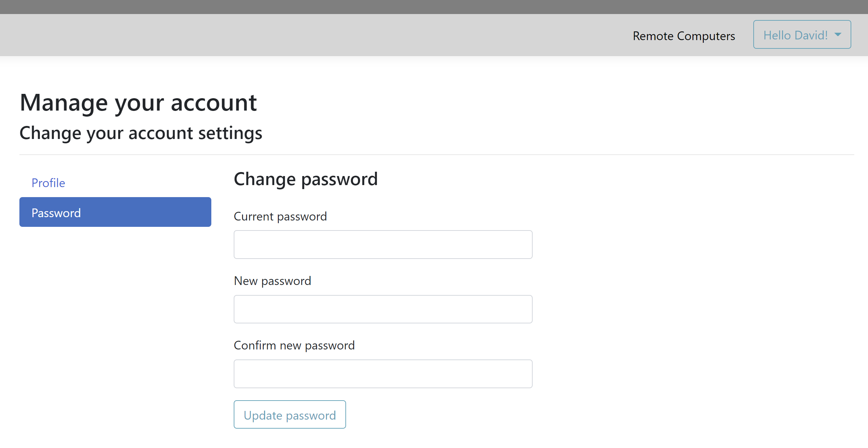Open the Hello David account dropdown
Viewport: 868px width, 448px height.
(x=802, y=35)
